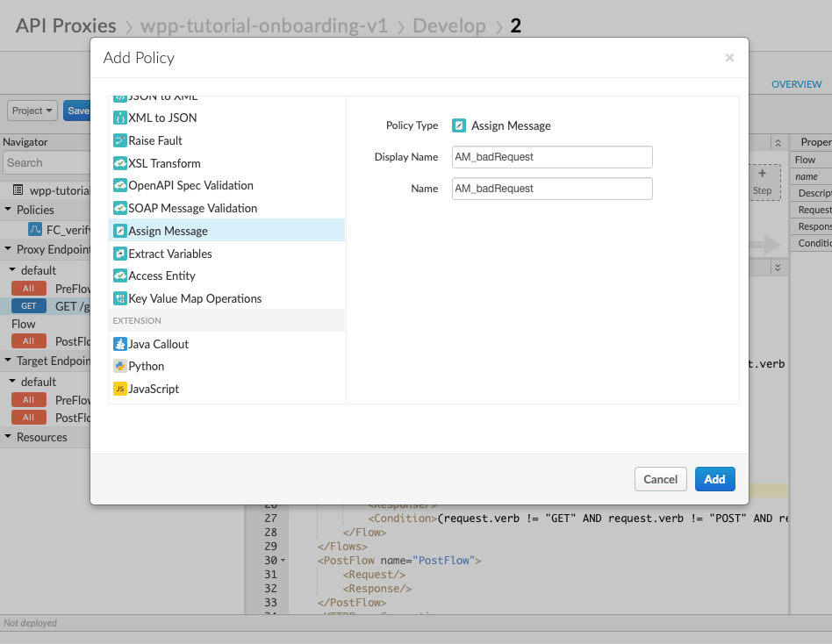Choose SOAP Message Validation policy

[x=192, y=208]
